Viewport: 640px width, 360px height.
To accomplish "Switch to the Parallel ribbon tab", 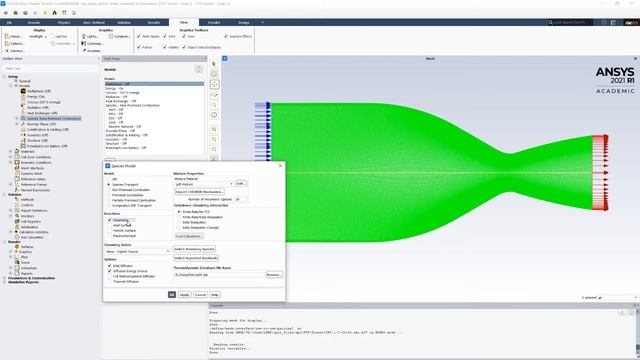I will click(214, 22).
